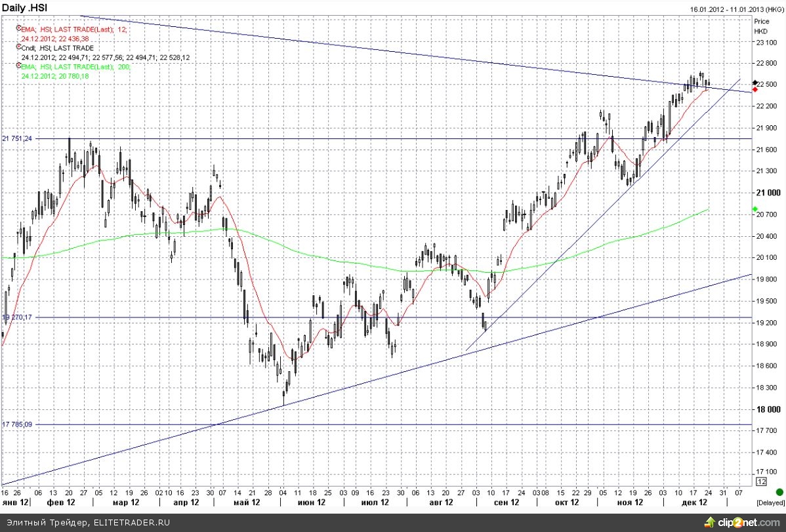Select the 17 785,09 horizontal level label
The height and width of the screenshot is (532, 786).
(18, 424)
